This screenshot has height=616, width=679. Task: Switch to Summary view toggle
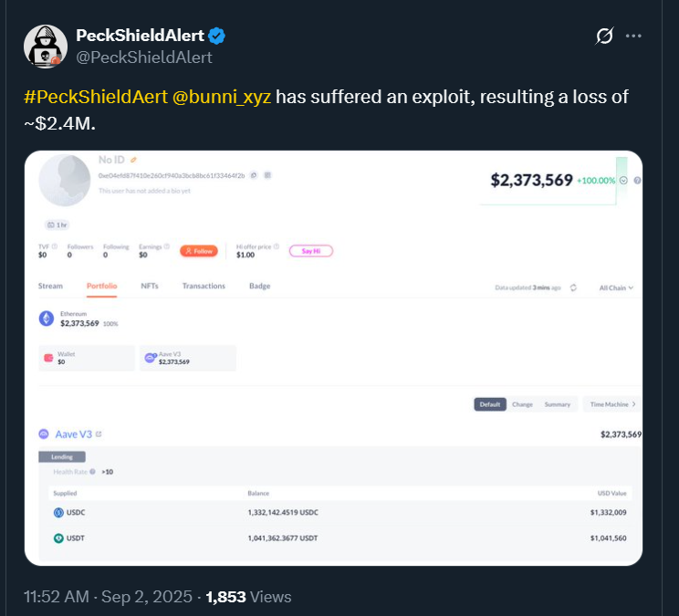558,404
